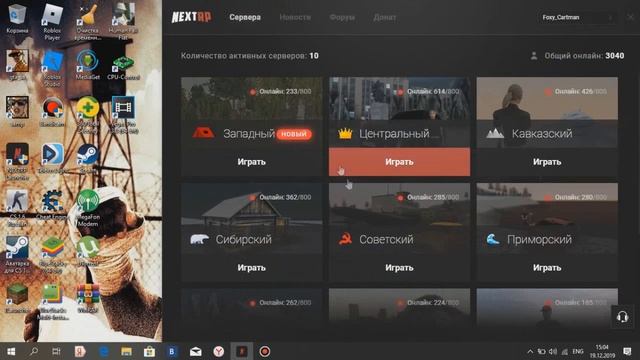The width and height of the screenshot is (640, 360).
Task: Click Играть for the Западный server
Action: [x=251, y=162]
